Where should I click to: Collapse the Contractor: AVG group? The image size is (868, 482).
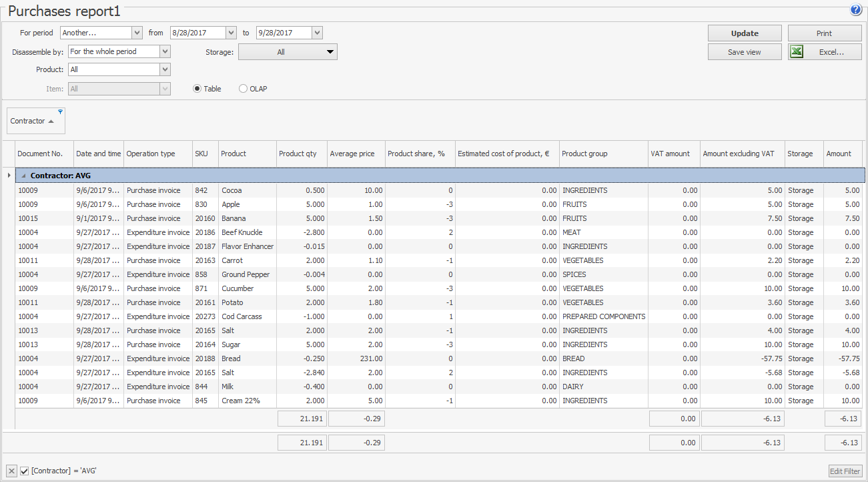click(x=25, y=176)
